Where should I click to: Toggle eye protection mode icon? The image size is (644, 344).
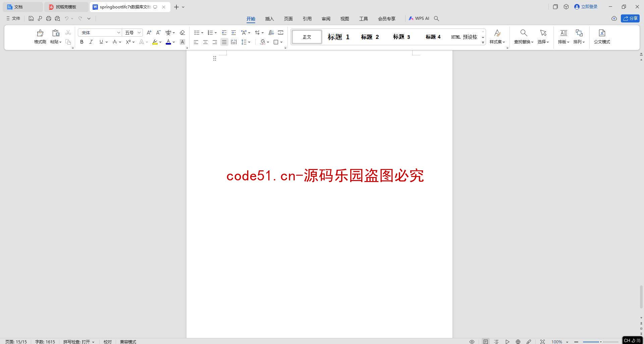[x=472, y=342]
